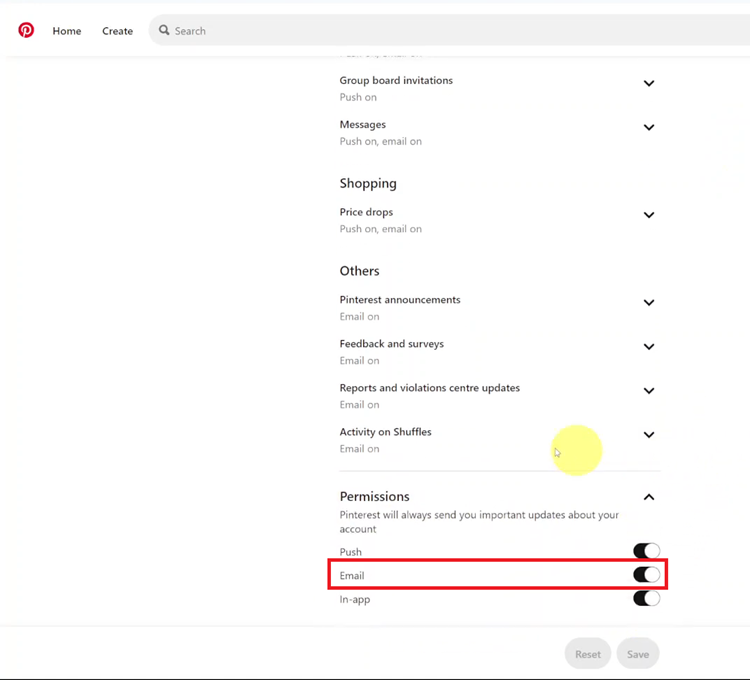Image resolution: width=750 pixels, height=680 pixels.
Task: Click 'Push on, email on' under Price drops
Action: [381, 229]
